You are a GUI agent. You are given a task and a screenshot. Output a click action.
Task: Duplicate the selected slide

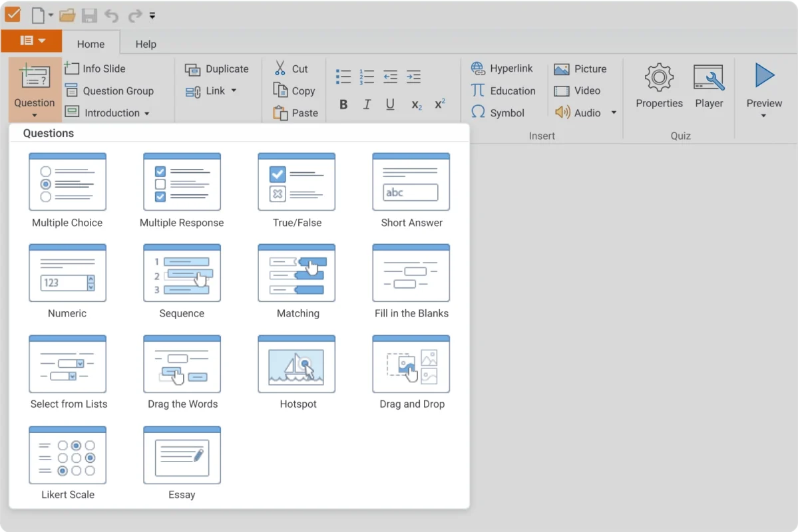point(217,68)
